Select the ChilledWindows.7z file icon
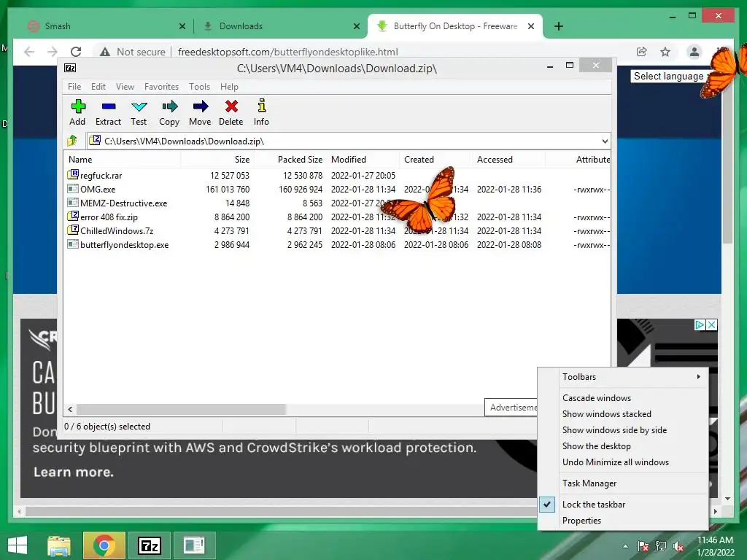747x560 pixels. (73, 230)
